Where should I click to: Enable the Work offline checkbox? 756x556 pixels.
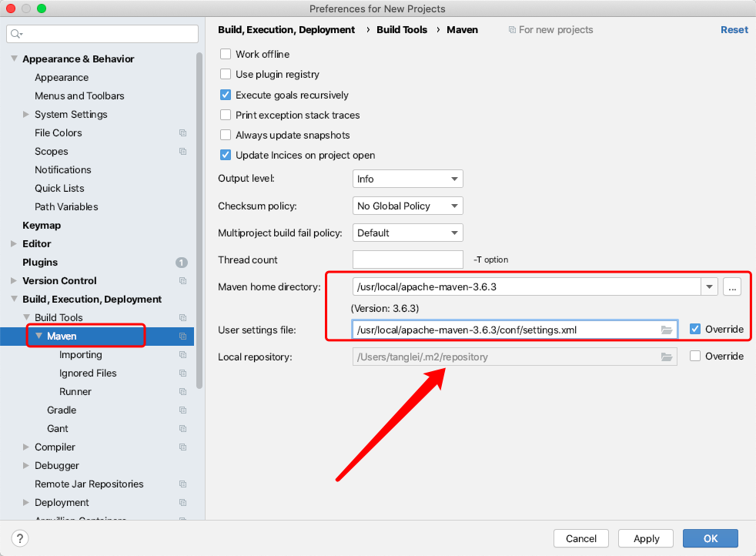pyautogui.click(x=226, y=55)
